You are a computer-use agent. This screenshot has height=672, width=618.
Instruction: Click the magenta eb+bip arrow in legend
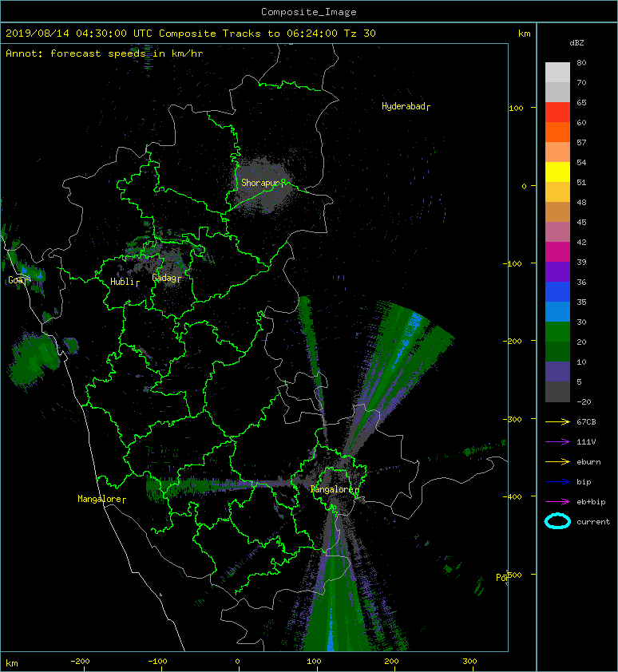(x=557, y=501)
